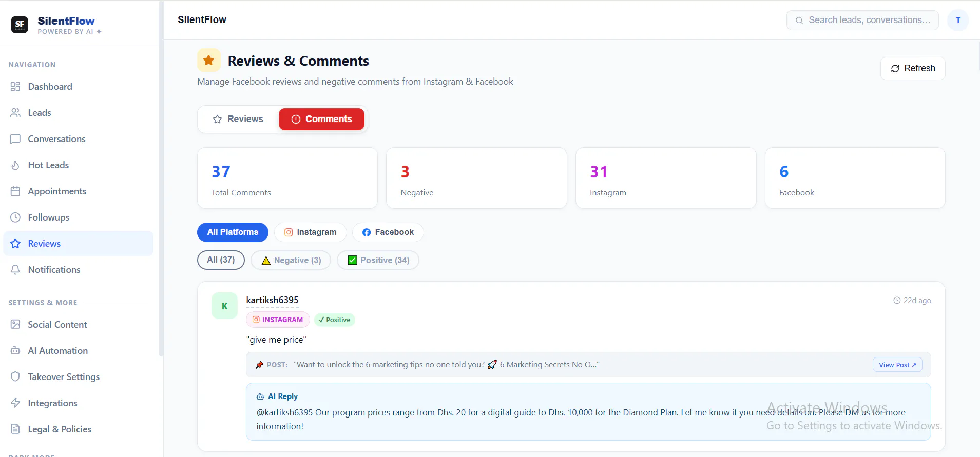Screen dimensions: 980x457
Task: Click the Positive sentiment badge
Action: pyautogui.click(x=335, y=320)
